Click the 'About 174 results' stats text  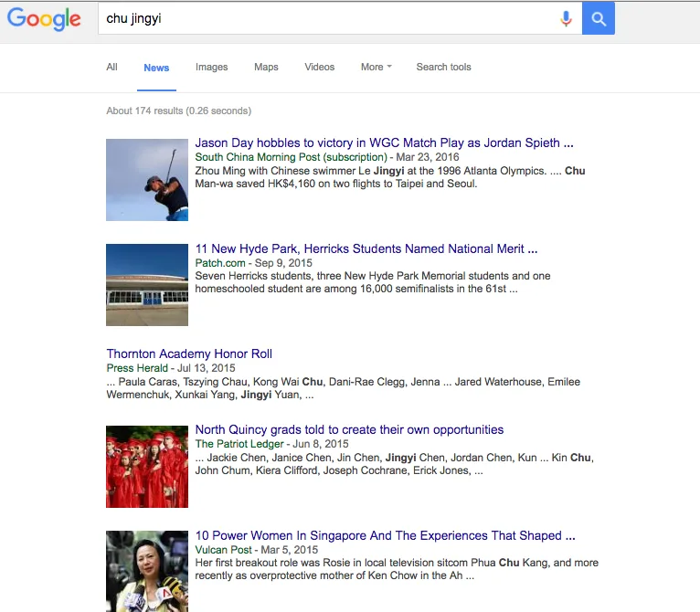(x=178, y=111)
